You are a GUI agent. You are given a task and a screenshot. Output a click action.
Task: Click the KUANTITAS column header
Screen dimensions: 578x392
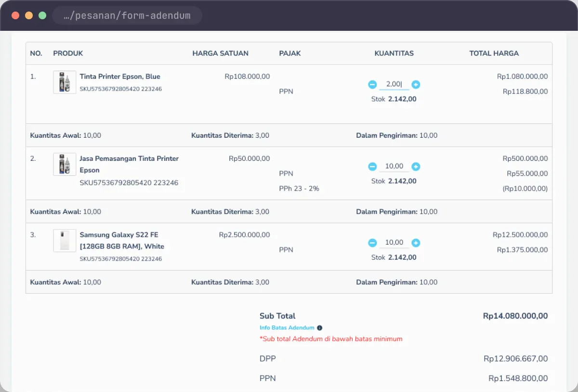coord(394,53)
